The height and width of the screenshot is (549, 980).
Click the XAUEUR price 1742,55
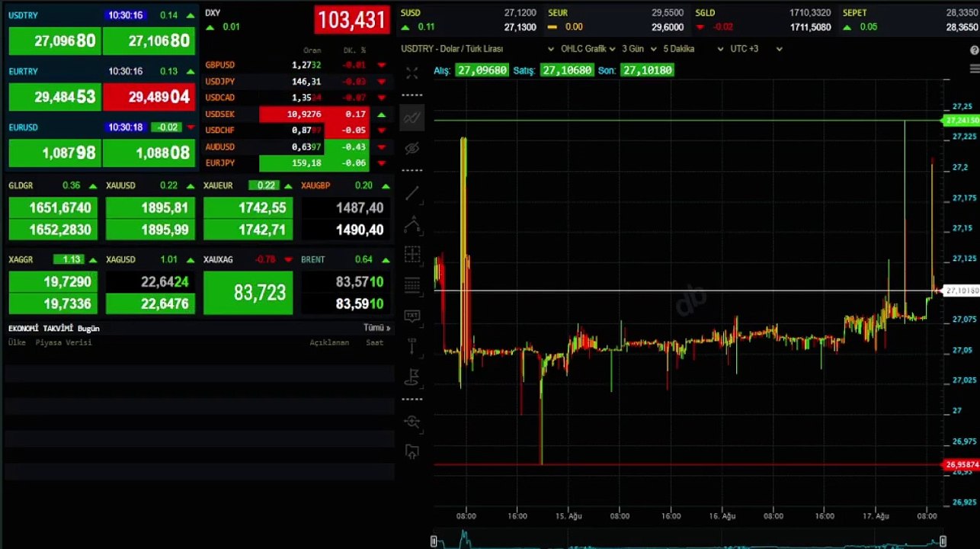248,207
